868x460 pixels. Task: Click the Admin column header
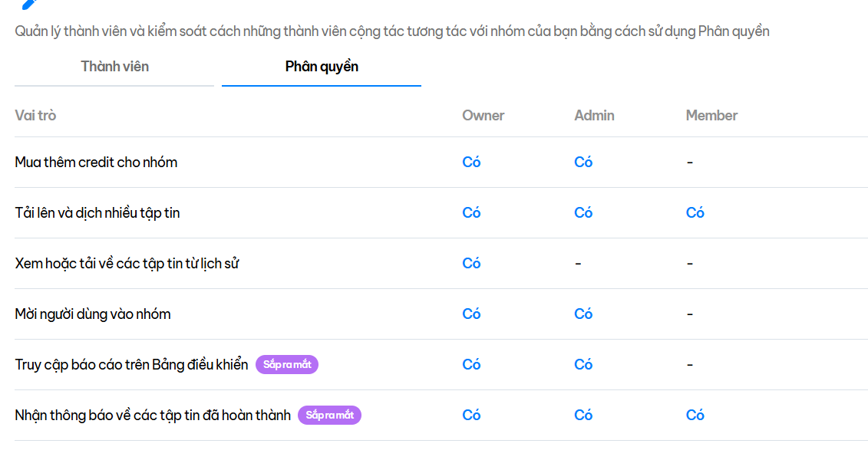pyautogui.click(x=594, y=116)
